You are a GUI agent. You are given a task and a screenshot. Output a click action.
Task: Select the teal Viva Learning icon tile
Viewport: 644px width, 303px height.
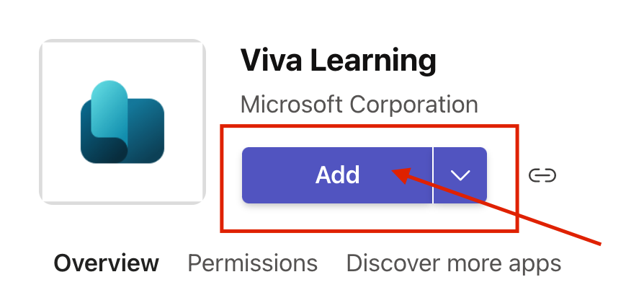point(122,122)
